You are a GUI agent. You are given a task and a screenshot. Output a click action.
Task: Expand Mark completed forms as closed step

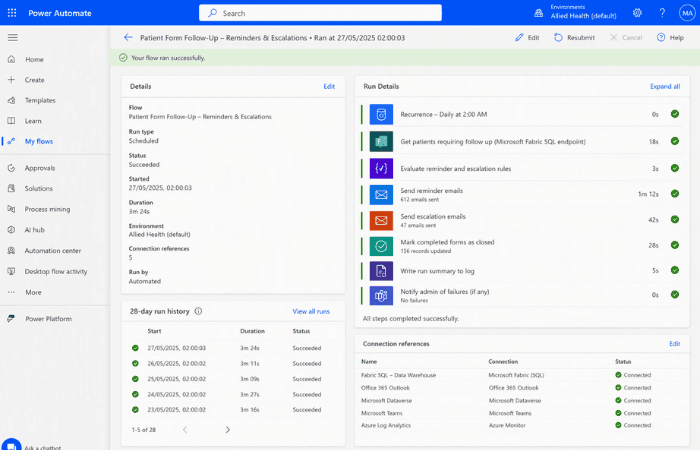click(521, 246)
